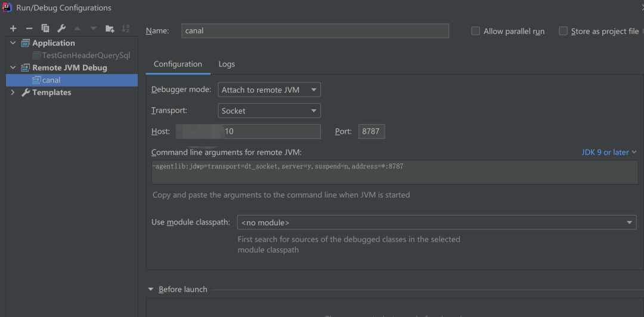This screenshot has width=644, height=317.
Task: Open the Transport Socket dropdown
Action: pyautogui.click(x=269, y=110)
